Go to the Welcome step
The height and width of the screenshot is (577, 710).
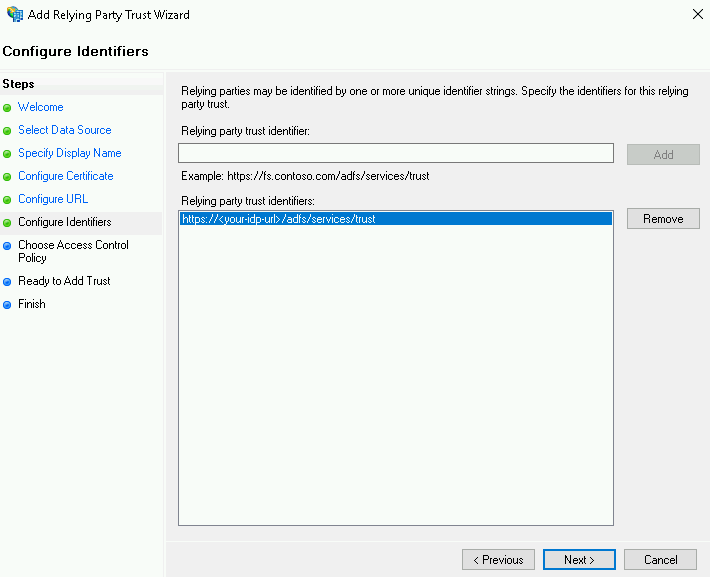click(x=40, y=107)
